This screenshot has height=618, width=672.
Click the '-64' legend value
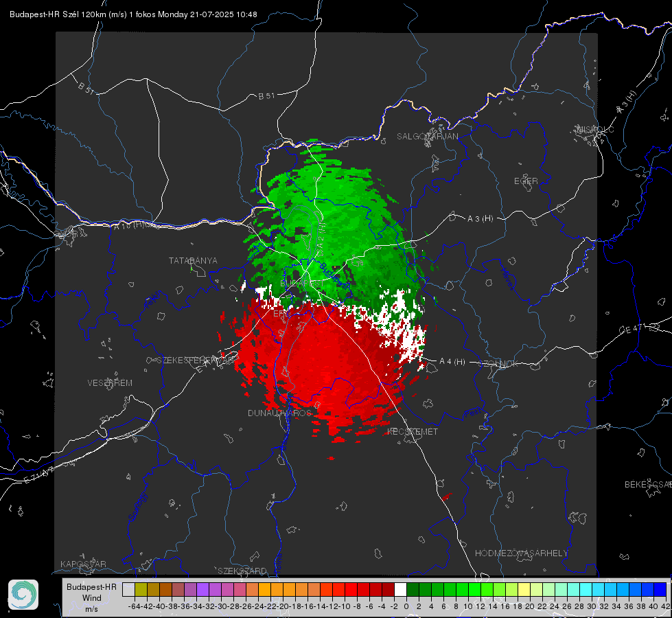(134, 606)
